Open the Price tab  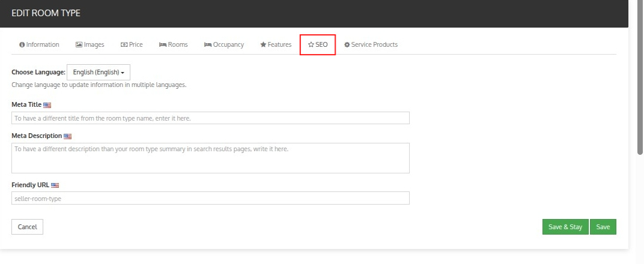pyautogui.click(x=132, y=44)
